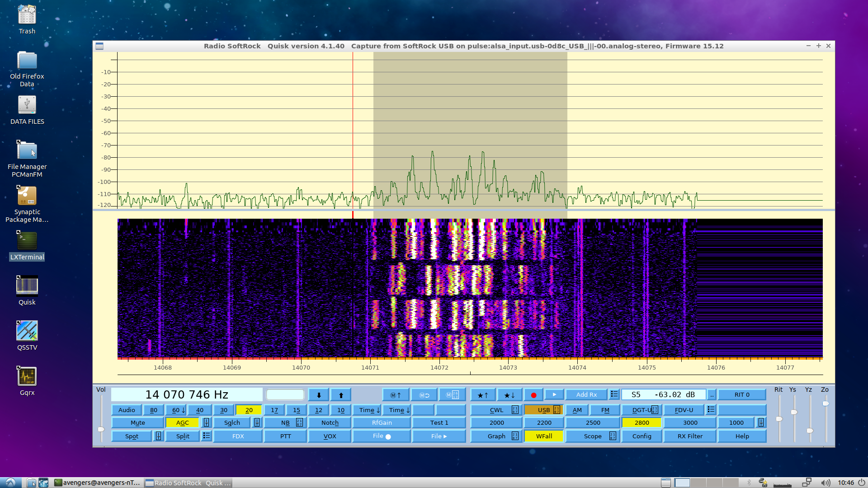
Task: Click the favorites star down button
Action: coord(509,395)
